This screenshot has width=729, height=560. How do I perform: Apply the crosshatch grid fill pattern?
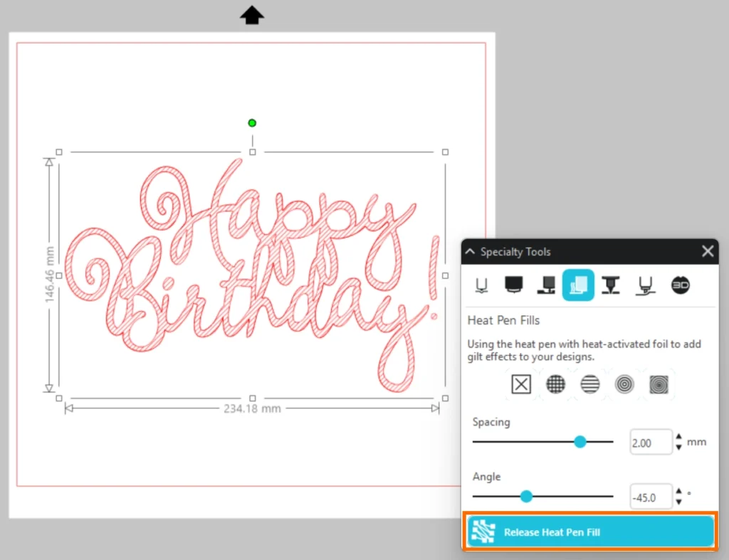(555, 385)
